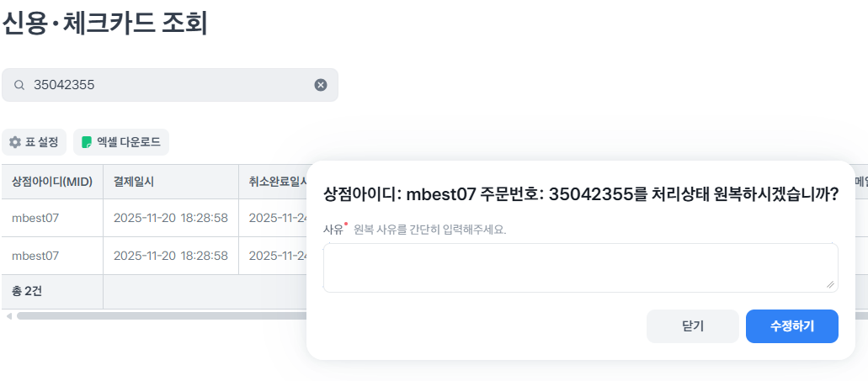Screen dimensions: 868x381
Task: Confirm with the 수정하기 button
Action: (x=791, y=326)
